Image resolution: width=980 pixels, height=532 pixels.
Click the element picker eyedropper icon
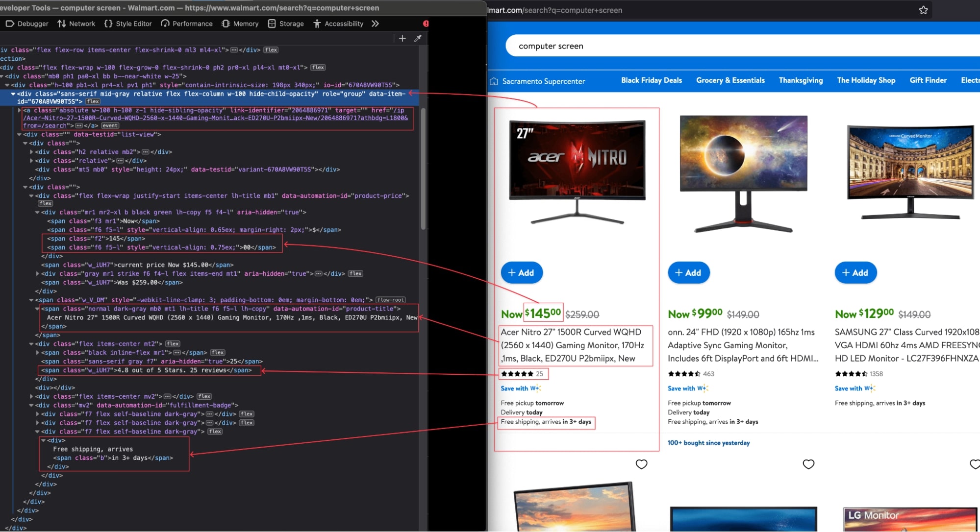click(x=418, y=38)
